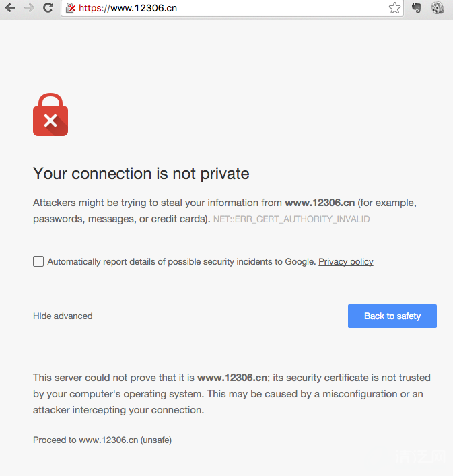Click bold www.12306.cn in the server certificate paragraph

pos(232,378)
